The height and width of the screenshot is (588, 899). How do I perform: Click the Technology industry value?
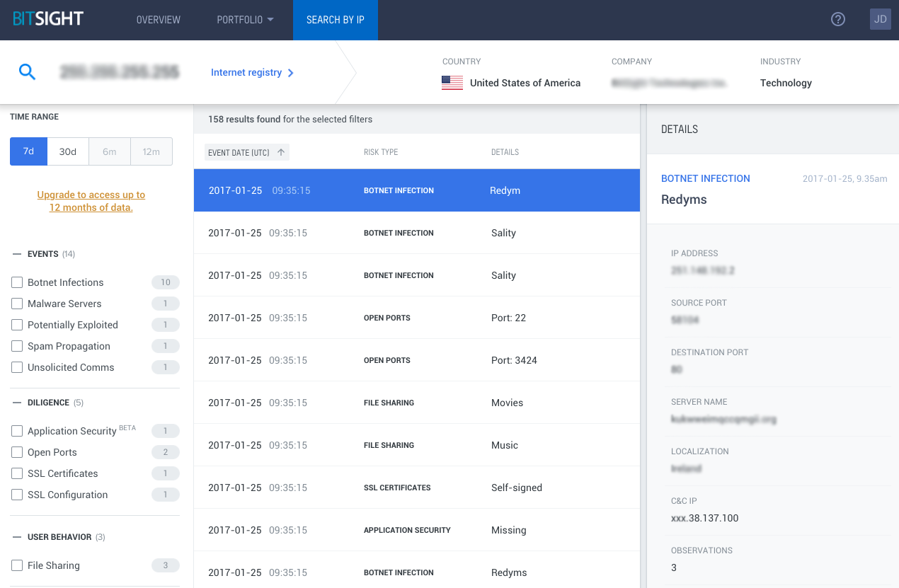tap(786, 83)
